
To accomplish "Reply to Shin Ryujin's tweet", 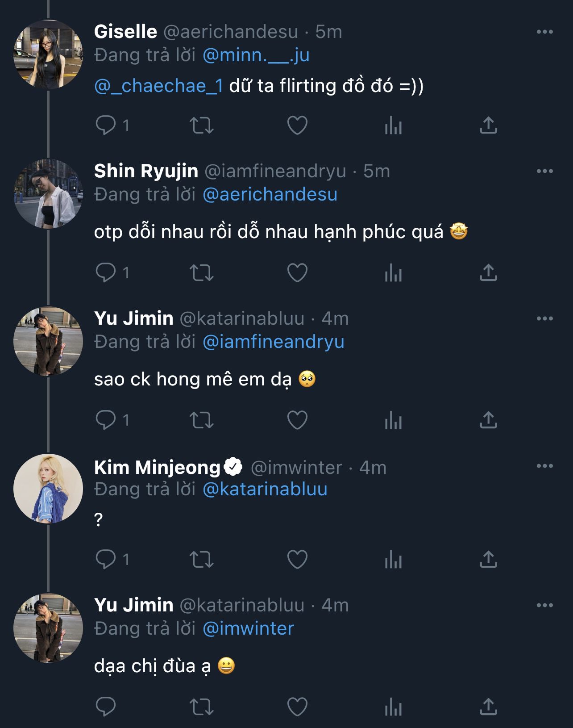I will pyautogui.click(x=106, y=272).
